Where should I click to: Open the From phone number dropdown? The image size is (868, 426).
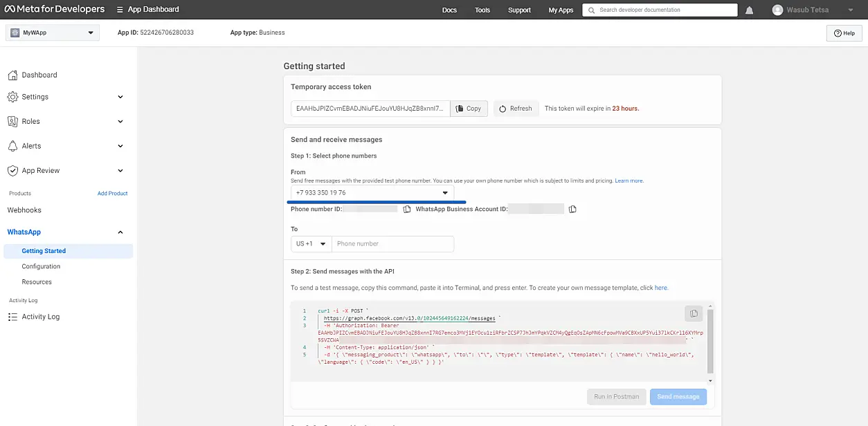(x=372, y=193)
